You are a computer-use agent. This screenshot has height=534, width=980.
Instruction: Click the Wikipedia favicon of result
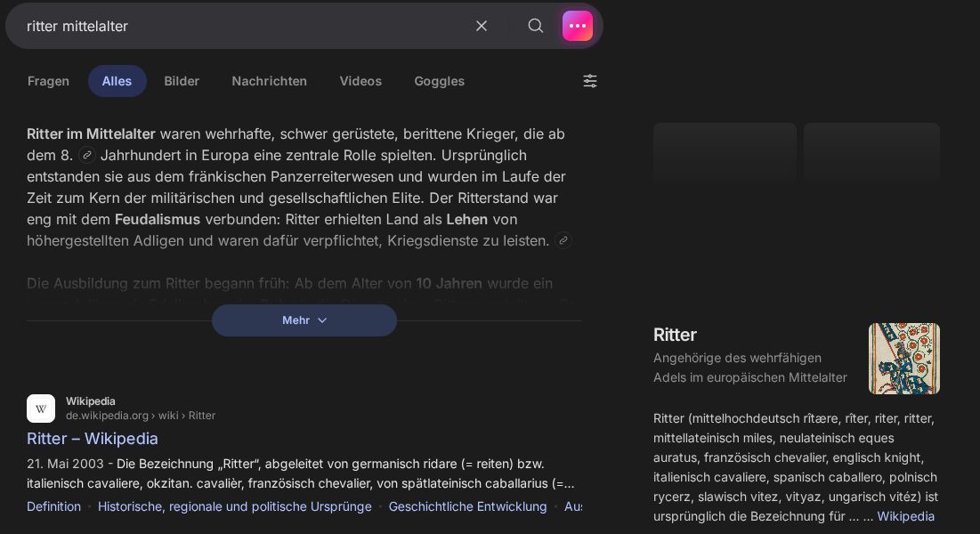point(41,409)
